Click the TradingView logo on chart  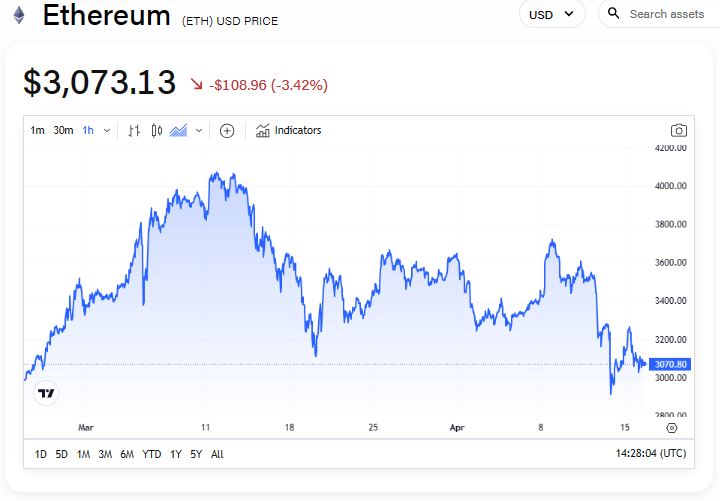(45, 393)
